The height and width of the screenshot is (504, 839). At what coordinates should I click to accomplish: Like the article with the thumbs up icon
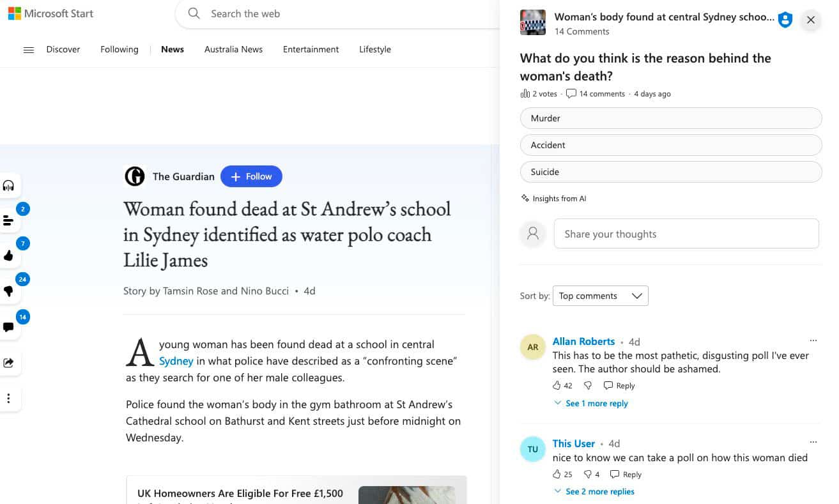(x=9, y=256)
